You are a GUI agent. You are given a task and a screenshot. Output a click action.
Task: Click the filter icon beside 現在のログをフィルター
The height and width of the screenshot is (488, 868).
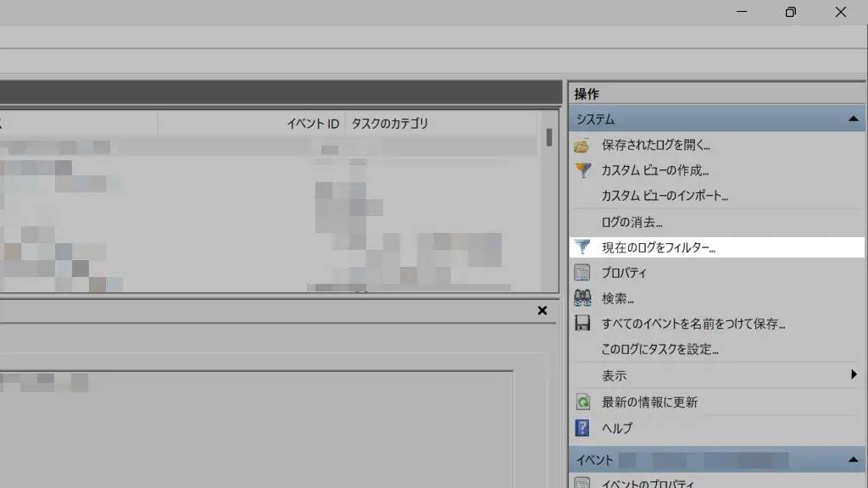coord(581,247)
